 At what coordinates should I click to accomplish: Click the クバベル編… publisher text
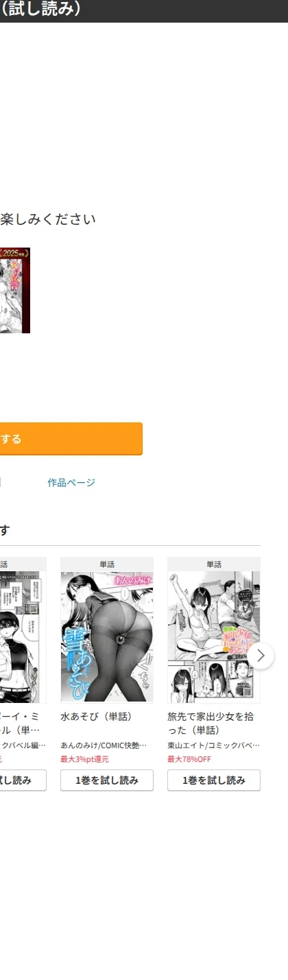tap(23, 745)
